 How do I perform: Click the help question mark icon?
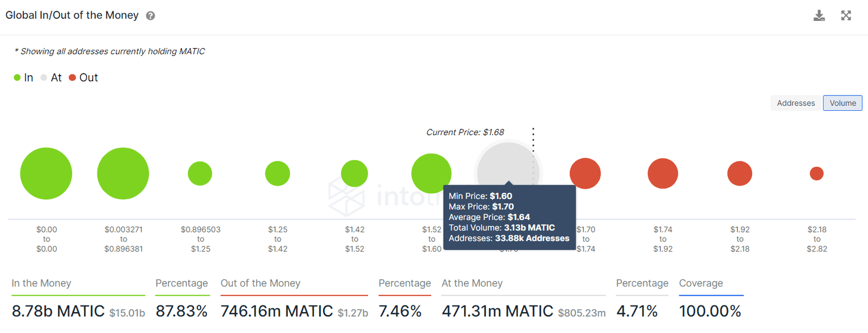pos(150,16)
